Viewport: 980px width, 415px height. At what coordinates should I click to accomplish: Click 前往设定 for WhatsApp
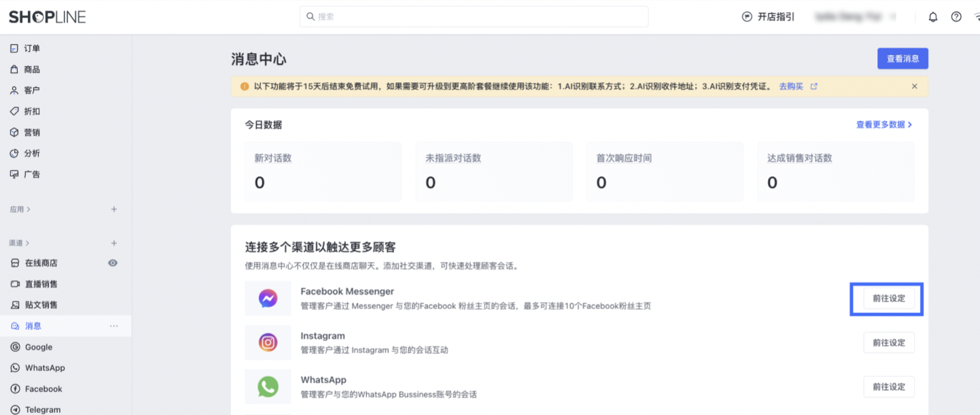click(889, 386)
